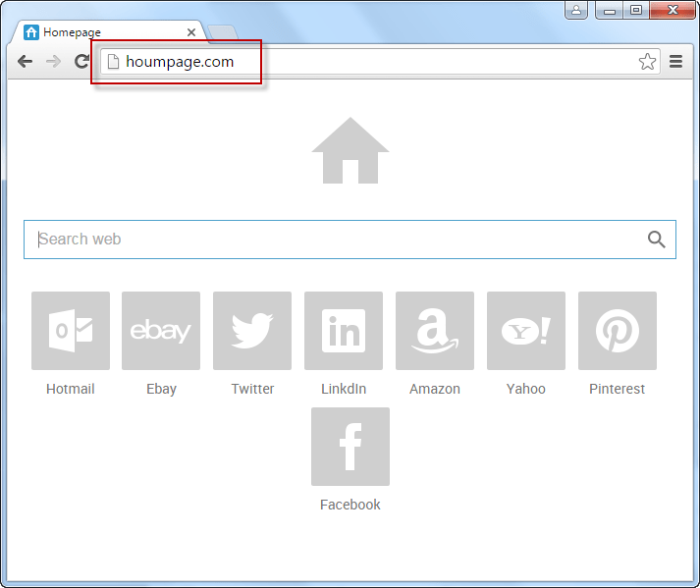The width and height of the screenshot is (700, 588).
Task: Open the Twitter bird tile
Action: click(x=252, y=331)
